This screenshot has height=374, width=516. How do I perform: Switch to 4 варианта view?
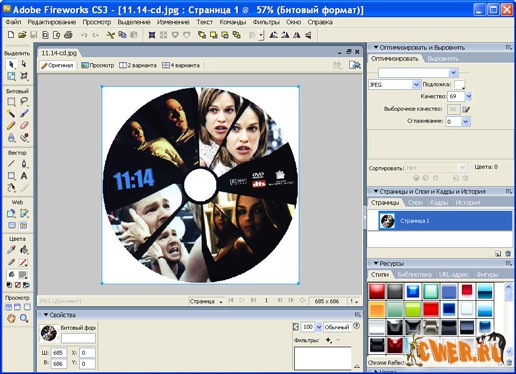181,65
